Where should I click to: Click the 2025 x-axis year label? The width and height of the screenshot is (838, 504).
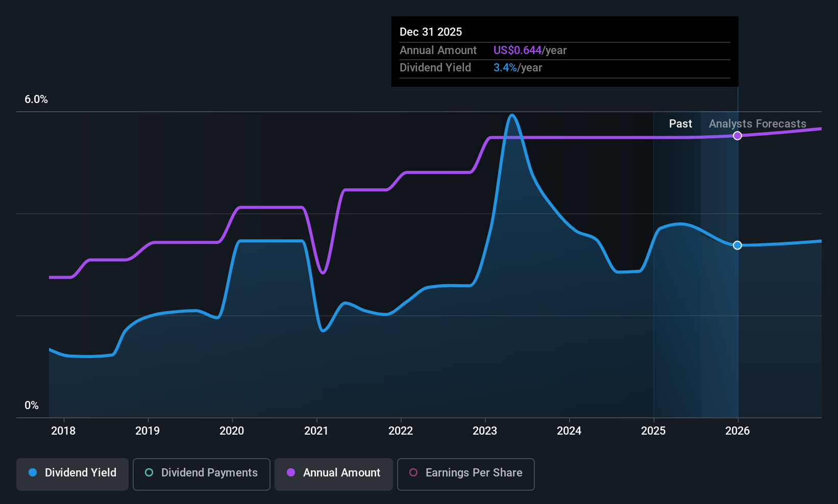pos(653,431)
